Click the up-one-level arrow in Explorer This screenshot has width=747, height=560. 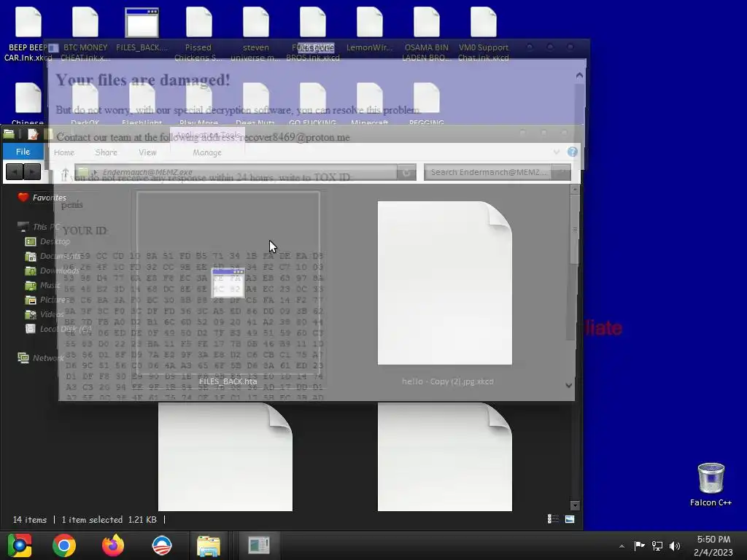click(64, 174)
